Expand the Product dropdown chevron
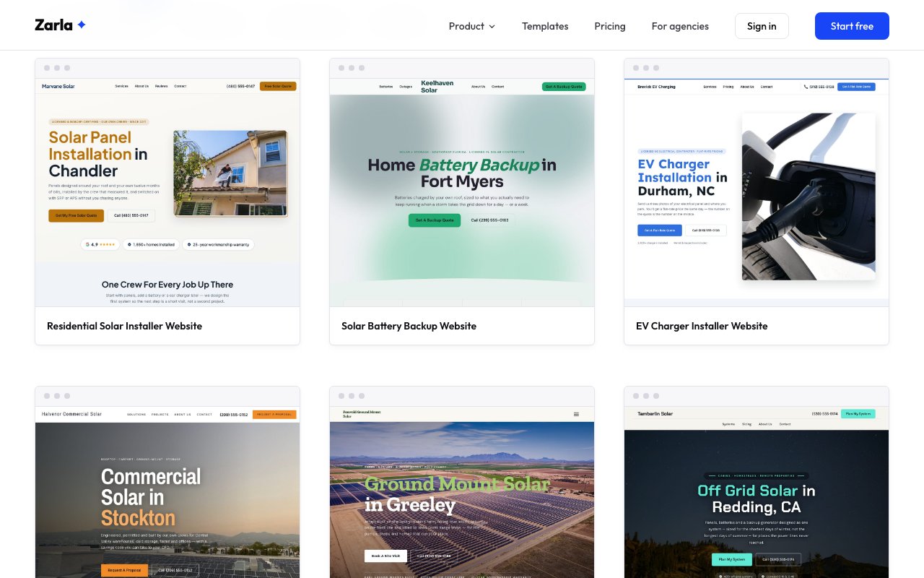924x578 pixels. [492, 27]
